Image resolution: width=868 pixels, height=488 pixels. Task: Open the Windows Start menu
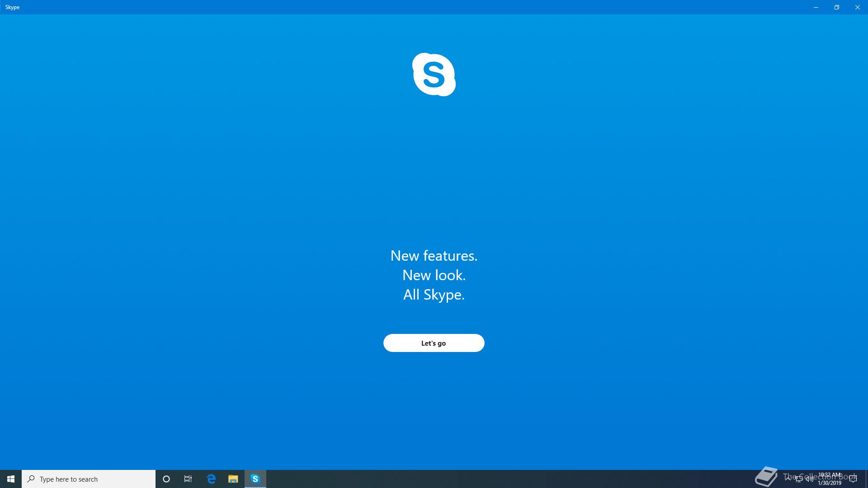click(x=11, y=479)
